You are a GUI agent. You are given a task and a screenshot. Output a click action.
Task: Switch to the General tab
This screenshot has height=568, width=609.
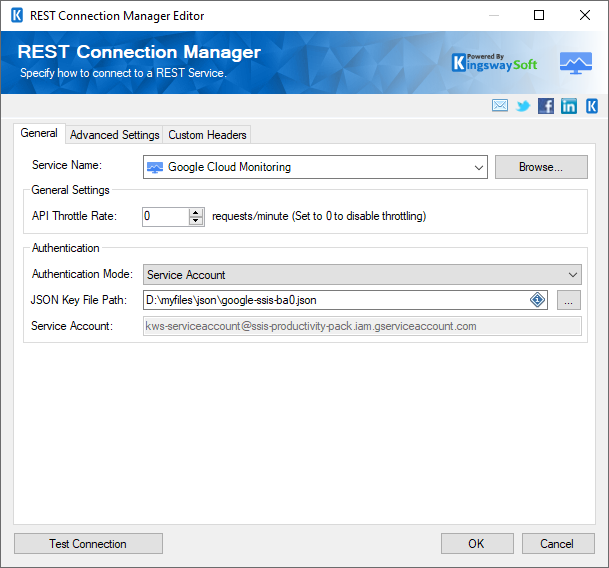point(39,133)
